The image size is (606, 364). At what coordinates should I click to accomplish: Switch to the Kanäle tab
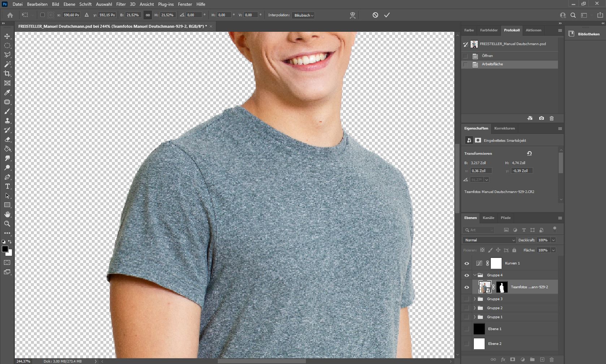click(488, 218)
